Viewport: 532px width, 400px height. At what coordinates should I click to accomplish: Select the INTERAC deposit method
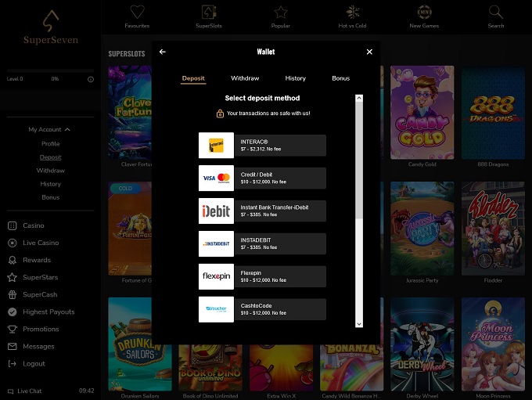[x=262, y=146]
